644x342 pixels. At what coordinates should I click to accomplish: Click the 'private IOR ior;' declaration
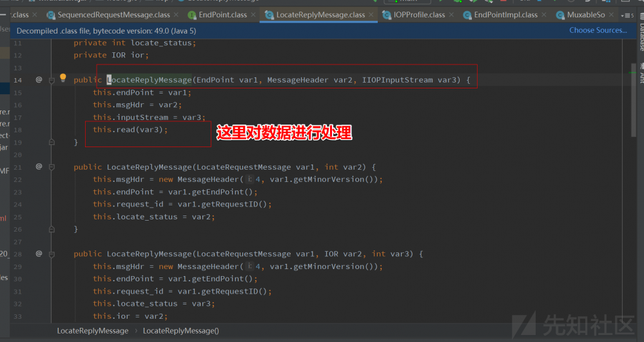coord(111,55)
